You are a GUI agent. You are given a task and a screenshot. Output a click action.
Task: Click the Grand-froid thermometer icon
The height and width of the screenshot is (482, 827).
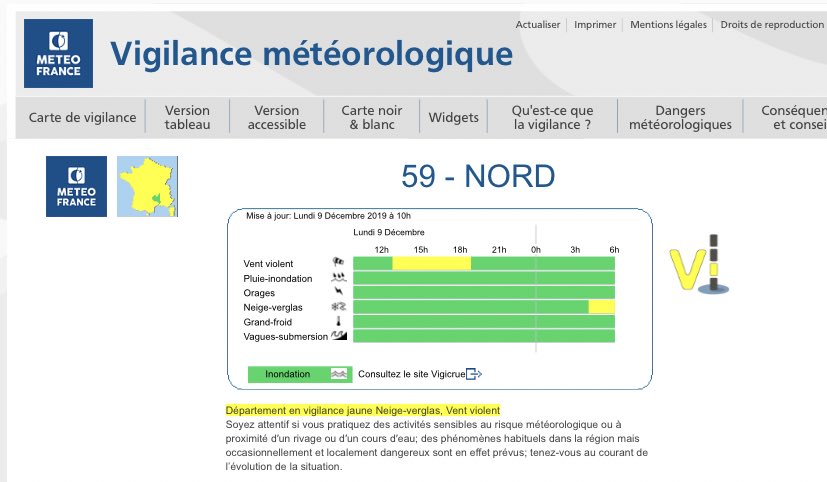[339, 321]
